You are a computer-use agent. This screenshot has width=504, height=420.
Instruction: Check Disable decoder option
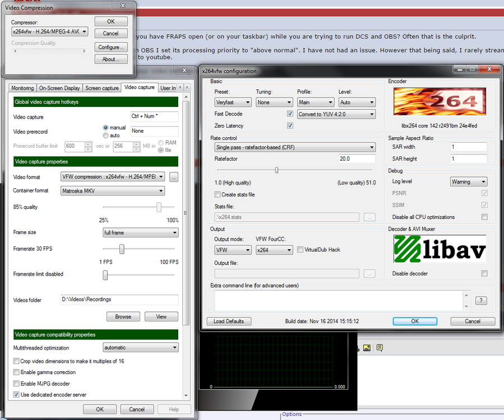point(484,273)
